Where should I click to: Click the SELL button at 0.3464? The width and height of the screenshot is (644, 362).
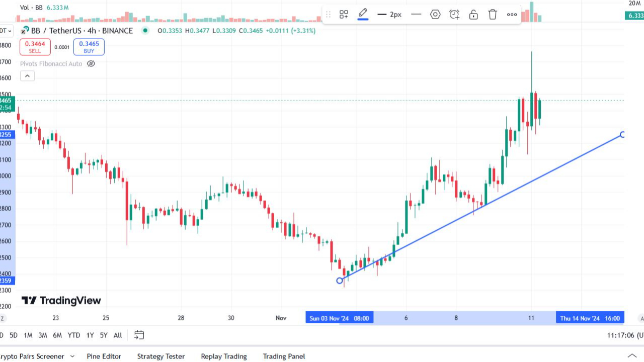point(35,46)
